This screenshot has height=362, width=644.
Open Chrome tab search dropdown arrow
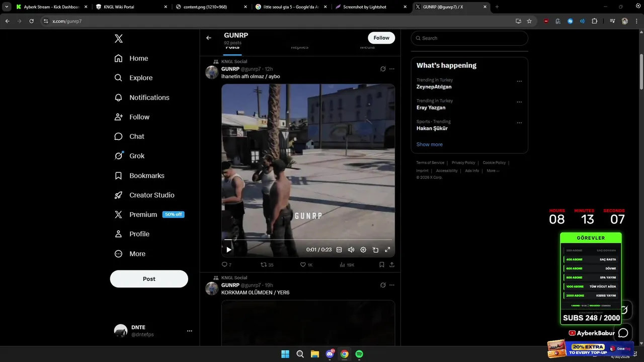pyautogui.click(x=7, y=7)
